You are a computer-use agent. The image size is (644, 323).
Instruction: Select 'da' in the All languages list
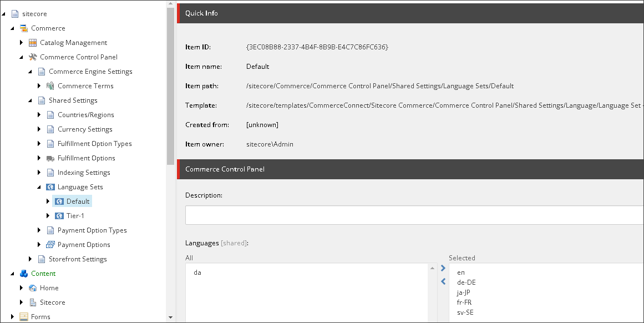(x=197, y=272)
